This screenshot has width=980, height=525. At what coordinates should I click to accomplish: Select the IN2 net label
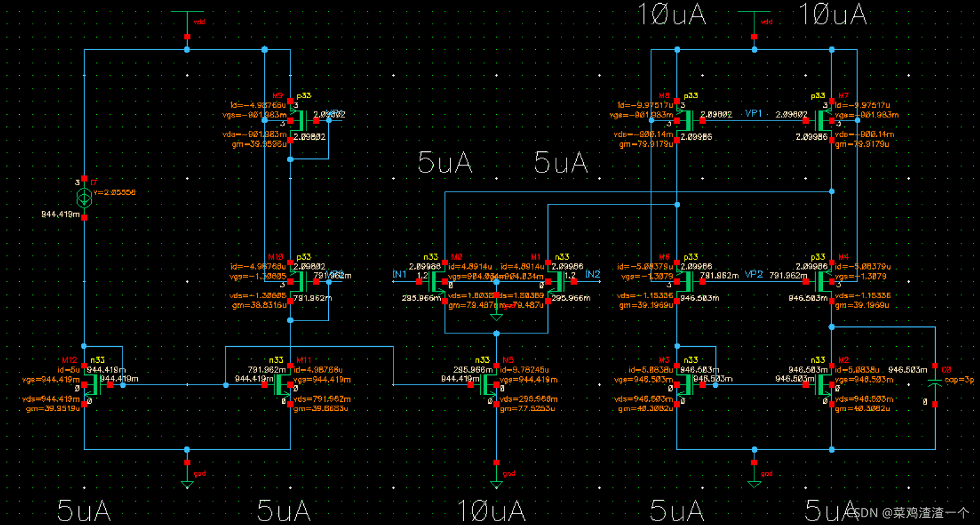pos(592,274)
